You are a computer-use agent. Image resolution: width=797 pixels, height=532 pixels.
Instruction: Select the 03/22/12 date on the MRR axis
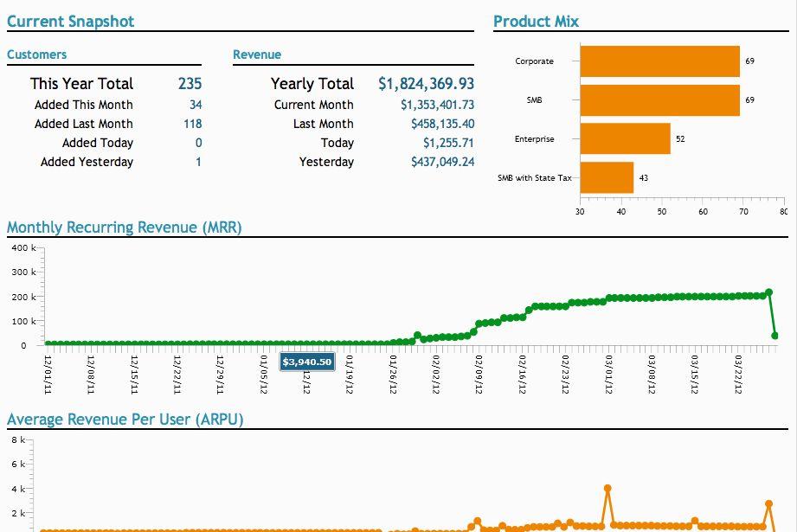click(738, 375)
